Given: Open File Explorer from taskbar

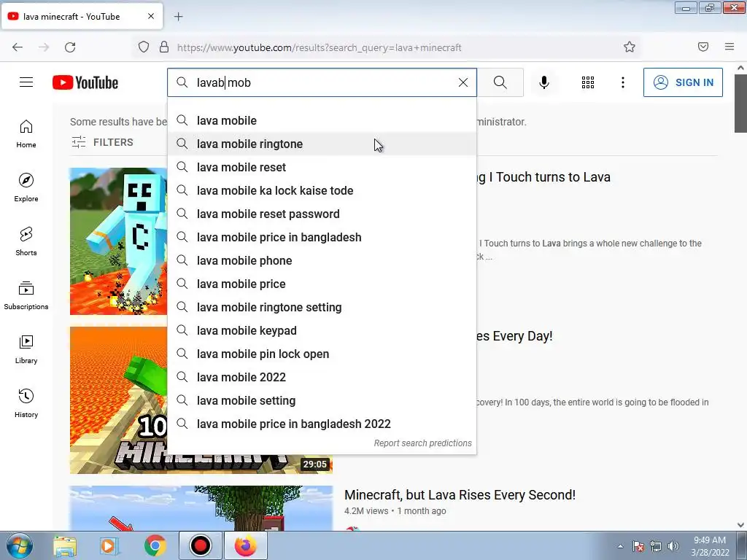Looking at the screenshot, I should click(x=65, y=545).
